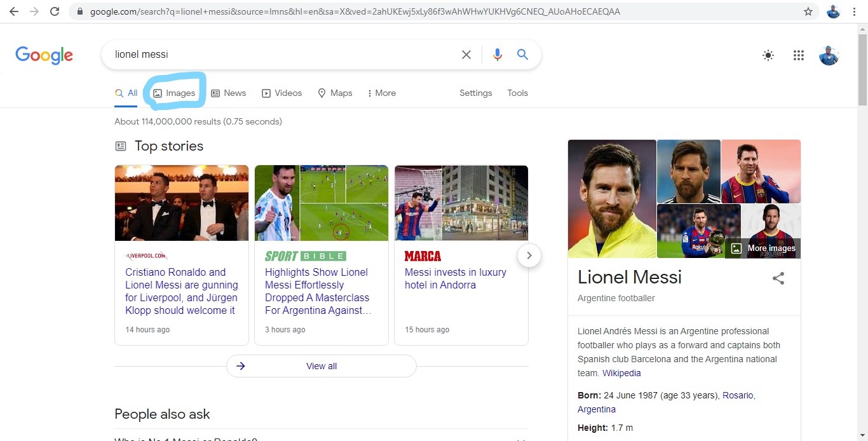The height and width of the screenshot is (441, 868).
Task: Advance top stories with right arrow
Action: 529,255
